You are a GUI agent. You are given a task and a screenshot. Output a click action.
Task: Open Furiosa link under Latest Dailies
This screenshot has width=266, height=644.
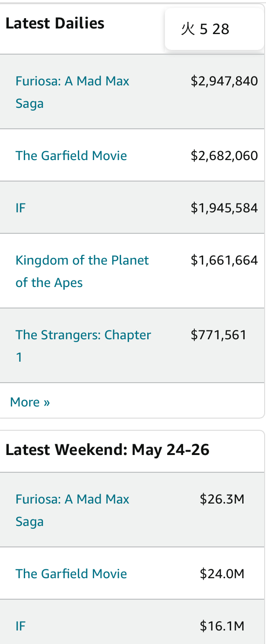click(72, 92)
